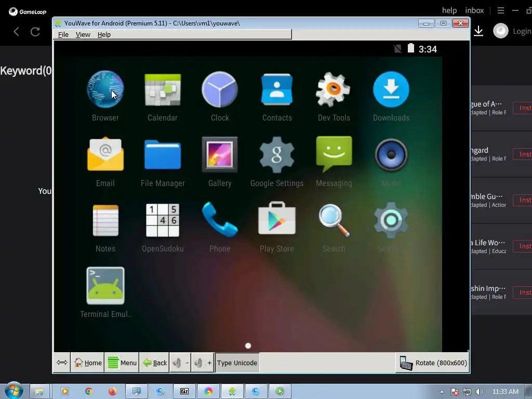Open the View menu in YouWave
The width and height of the screenshot is (532, 399).
[x=83, y=35]
